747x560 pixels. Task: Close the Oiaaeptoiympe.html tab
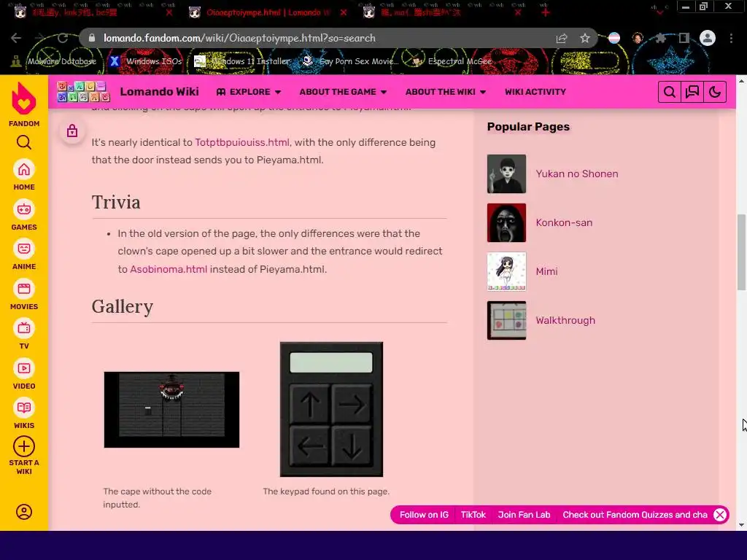coord(344,12)
